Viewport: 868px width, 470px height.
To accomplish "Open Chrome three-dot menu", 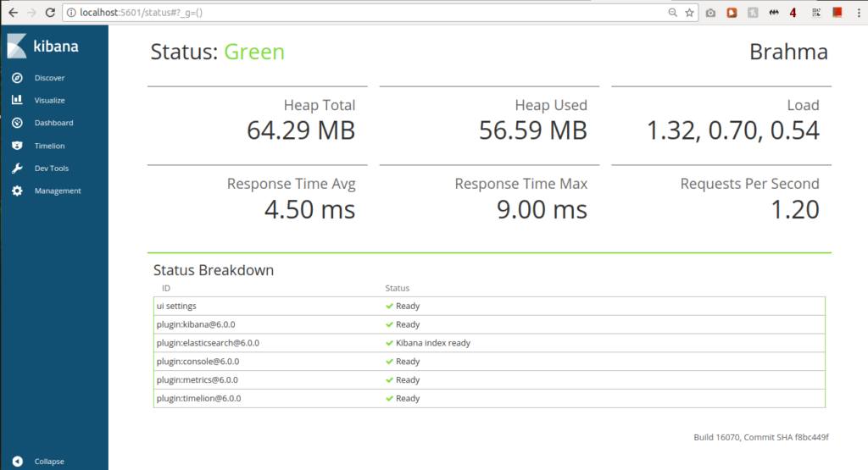I will point(859,12).
